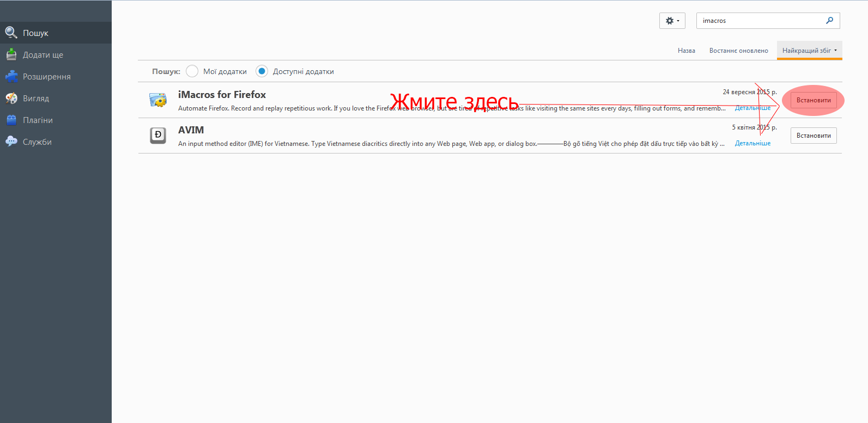Click the iMacros for Firefox add-on icon
Viewport: 868px width, 423px height.
(x=158, y=100)
